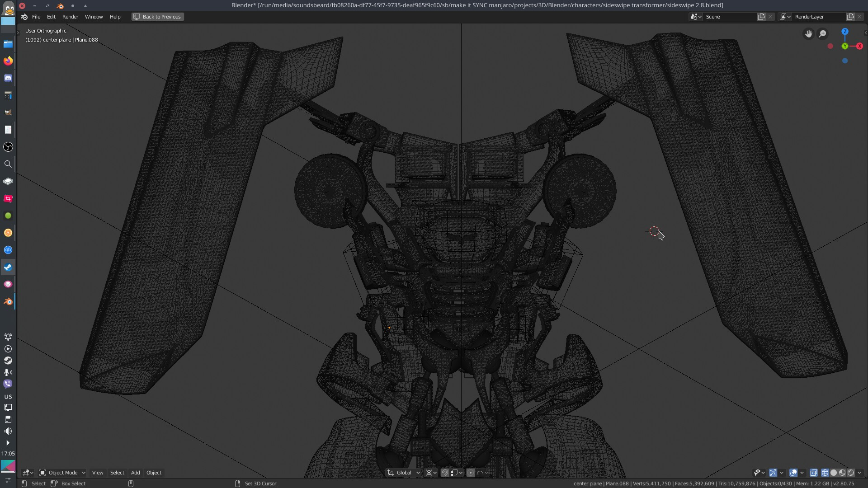The width and height of the screenshot is (868, 488).
Task: Click the 17:05 clock
Action: [8, 453]
